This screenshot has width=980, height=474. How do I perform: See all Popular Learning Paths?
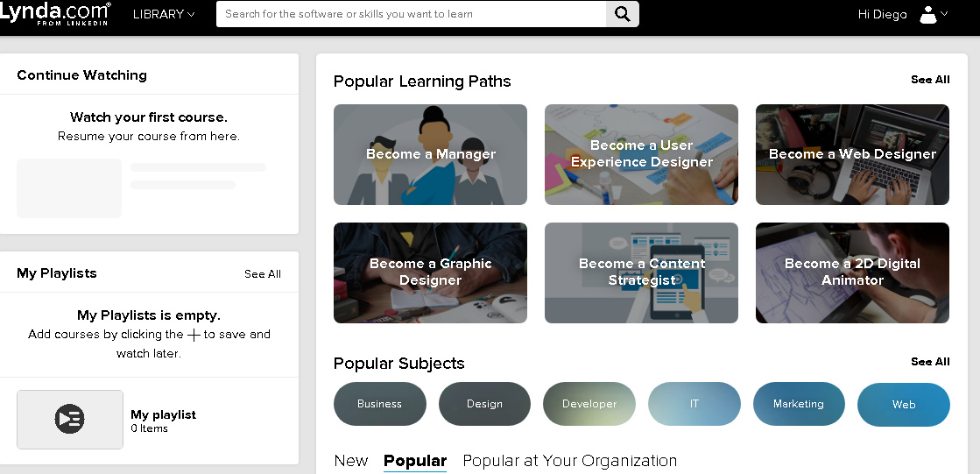coord(930,80)
